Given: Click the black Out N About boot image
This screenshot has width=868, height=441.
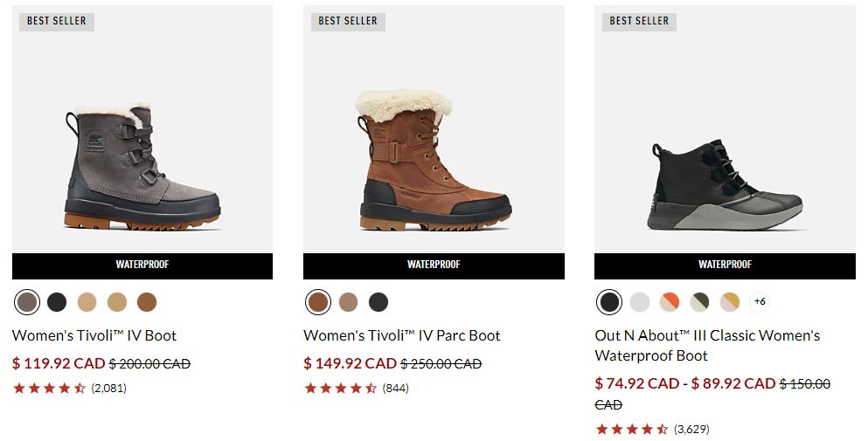Looking at the screenshot, I should pos(725,183).
